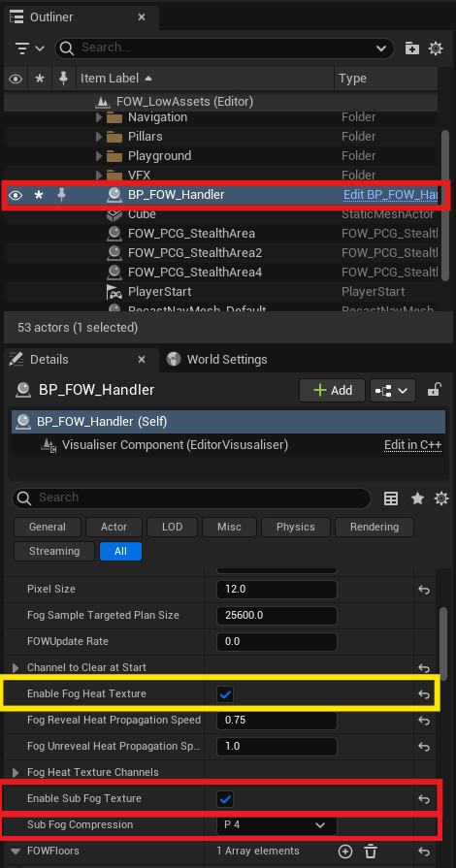This screenshot has height=868, width=456.
Task: Expand the Pillars folder in Outliner
Action: coord(99,137)
